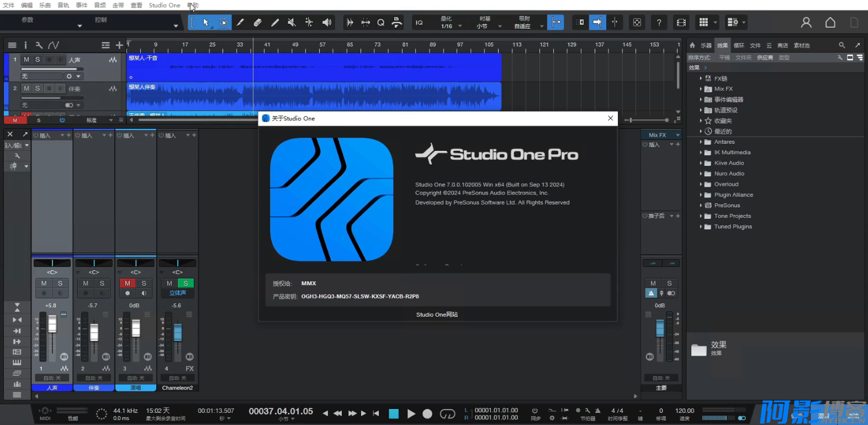Viewport: 868px width, 425px height.
Task: Mute track 2 伴奏
Action: coord(26,88)
